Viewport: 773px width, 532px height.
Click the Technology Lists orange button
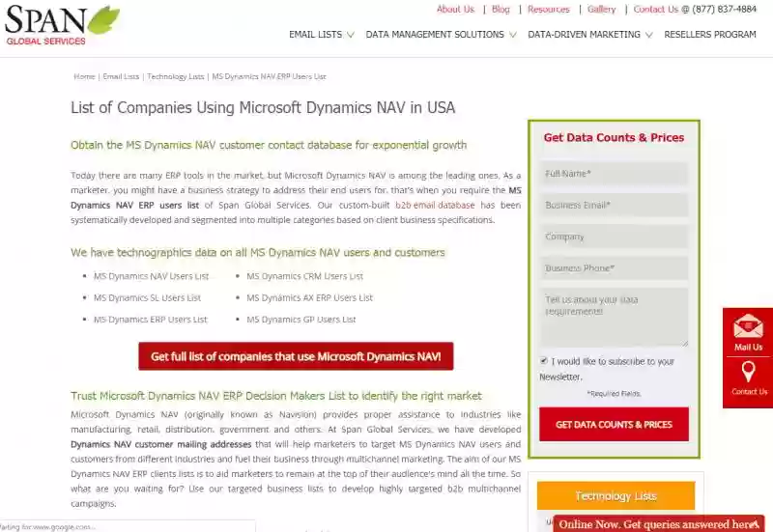(x=616, y=495)
